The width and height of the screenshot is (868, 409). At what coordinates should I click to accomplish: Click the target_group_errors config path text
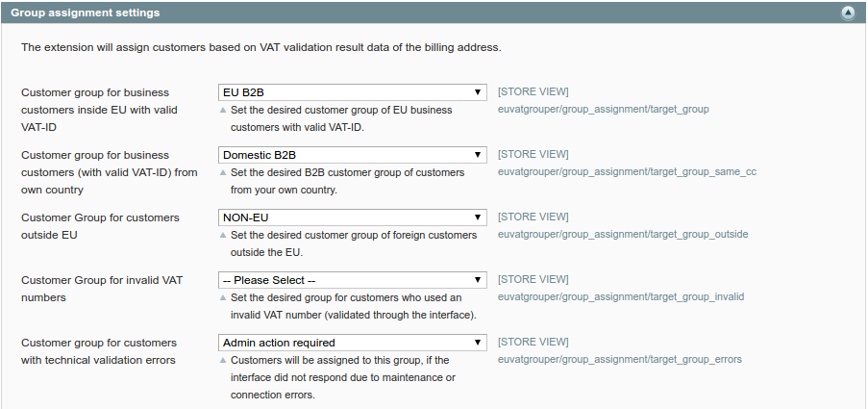pos(619,360)
